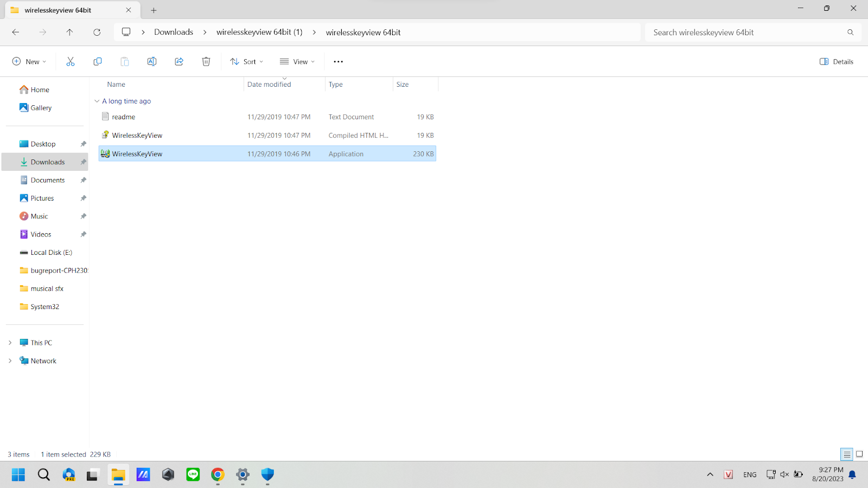
Task: Open the View dropdown
Action: tap(297, 62)
